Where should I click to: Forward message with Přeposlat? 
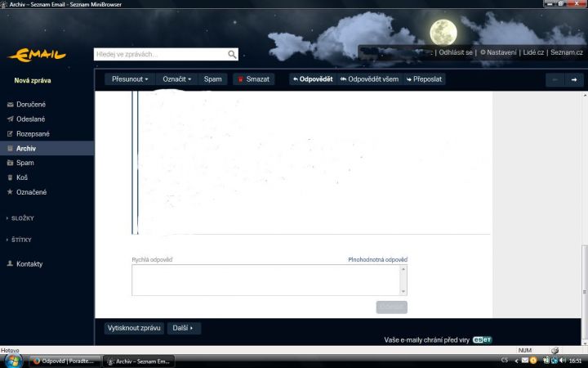pos(424,79)
